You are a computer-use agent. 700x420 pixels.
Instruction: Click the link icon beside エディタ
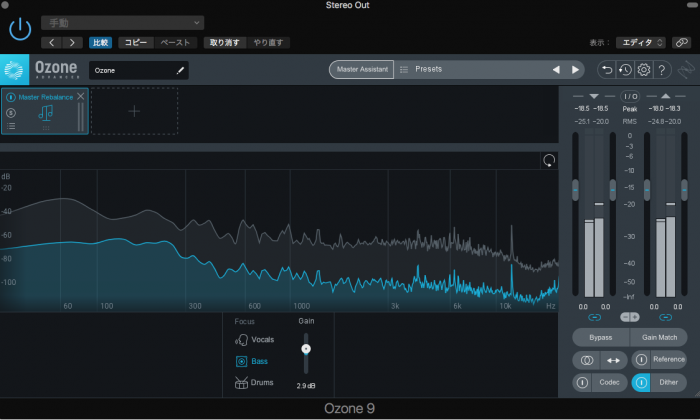click(x=681, y=43)
